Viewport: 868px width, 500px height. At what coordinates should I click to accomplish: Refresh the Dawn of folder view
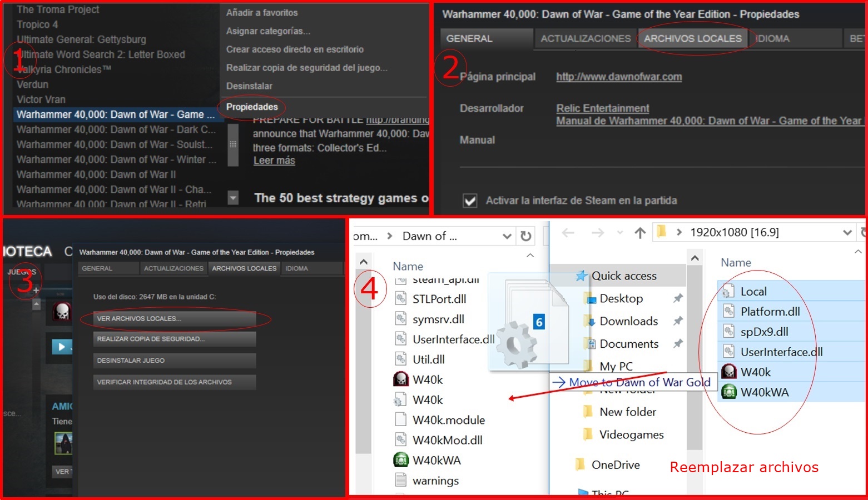[525, 236]
